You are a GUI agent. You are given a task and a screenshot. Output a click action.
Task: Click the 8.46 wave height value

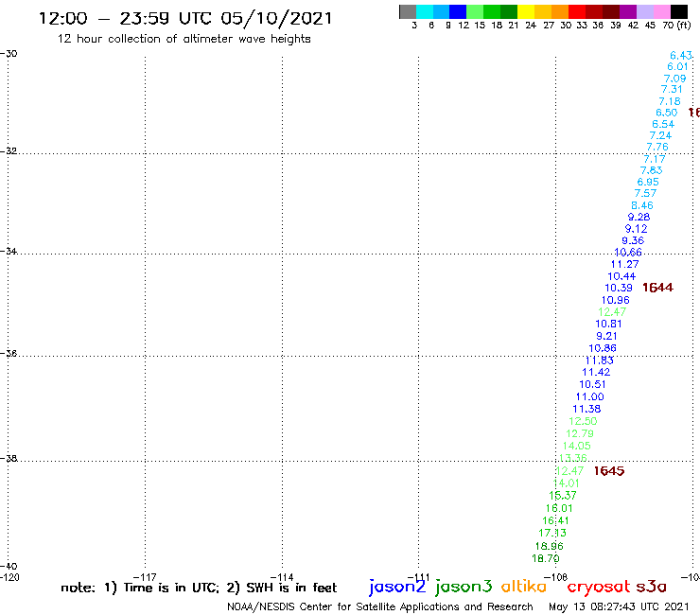click(642, 205)
